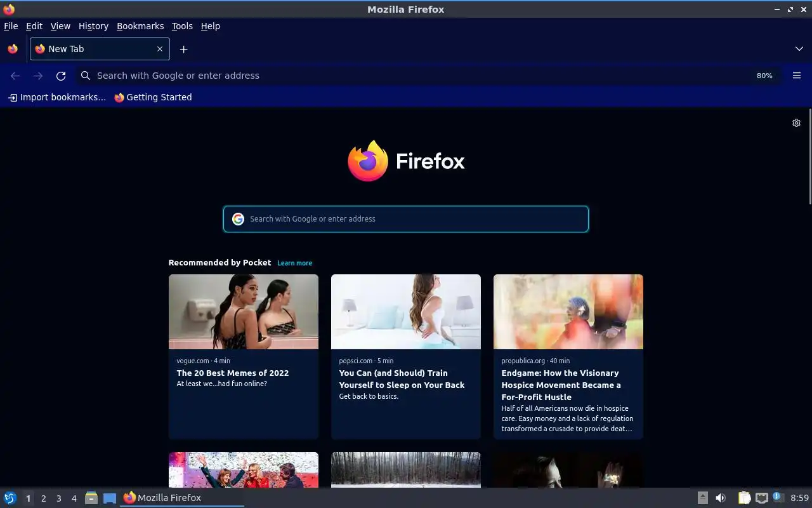This screenshot has width=812, height=508.
Task: Open the hamburger application menu
Action: 797,76
